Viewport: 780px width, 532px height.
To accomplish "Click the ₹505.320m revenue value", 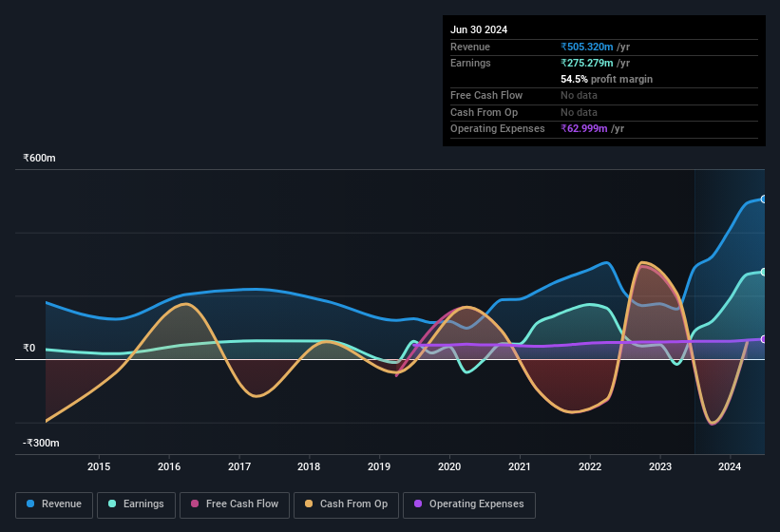I will (x=587, y=47).
